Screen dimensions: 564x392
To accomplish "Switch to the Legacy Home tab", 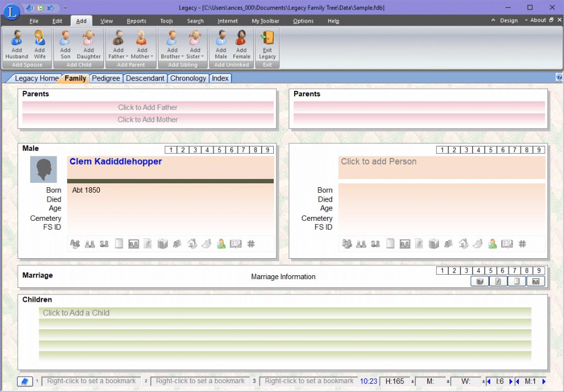I will coord(36,78).
